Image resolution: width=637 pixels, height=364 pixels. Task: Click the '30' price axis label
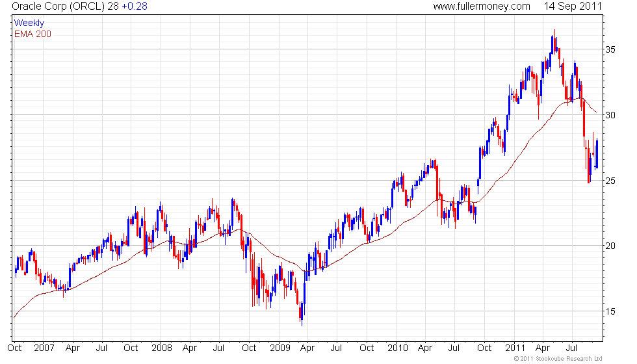[x=610, y=115]
